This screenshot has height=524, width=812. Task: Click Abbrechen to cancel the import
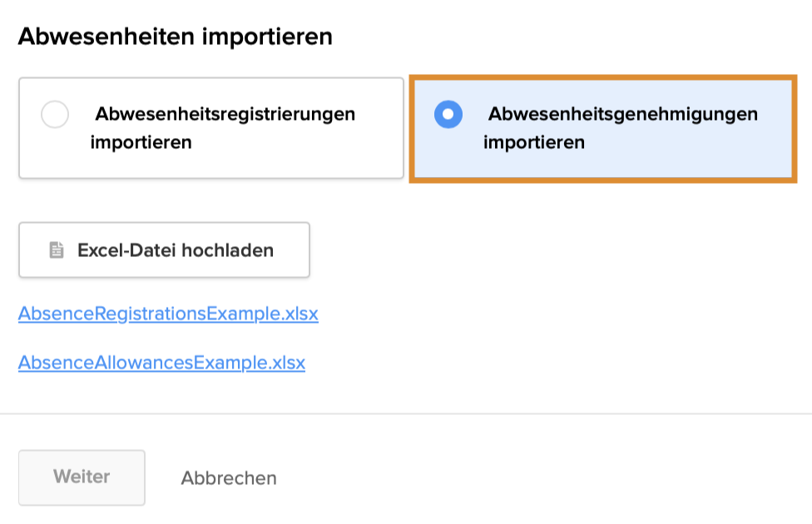tap(229, 478)
